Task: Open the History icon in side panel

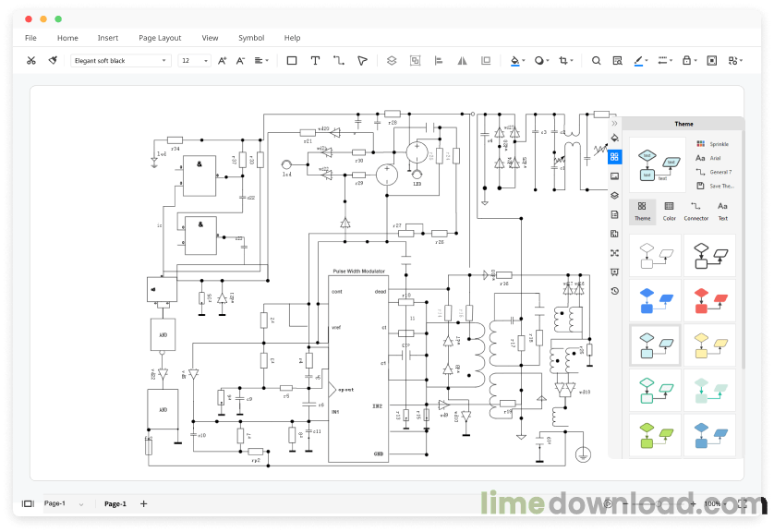Action: [614, 291]
